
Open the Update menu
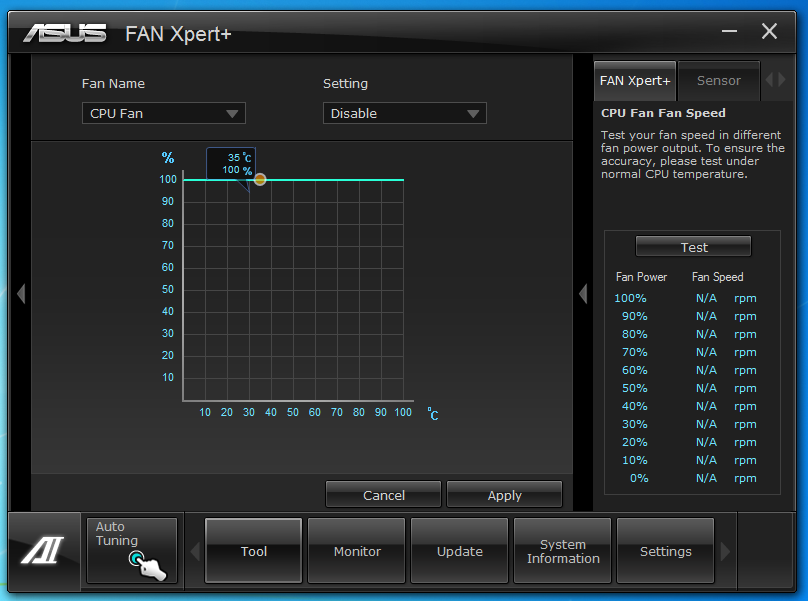(x=460, y=551)
